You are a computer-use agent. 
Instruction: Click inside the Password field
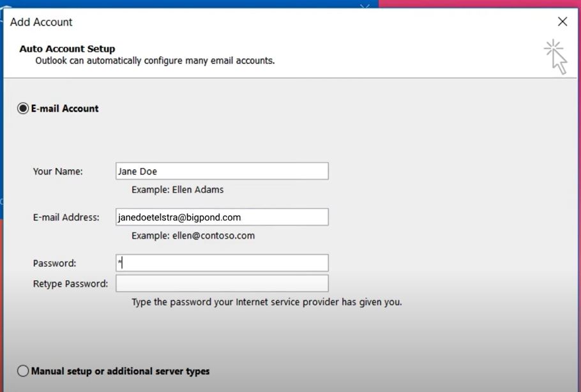pyautogui.click(x=222, y=262)
